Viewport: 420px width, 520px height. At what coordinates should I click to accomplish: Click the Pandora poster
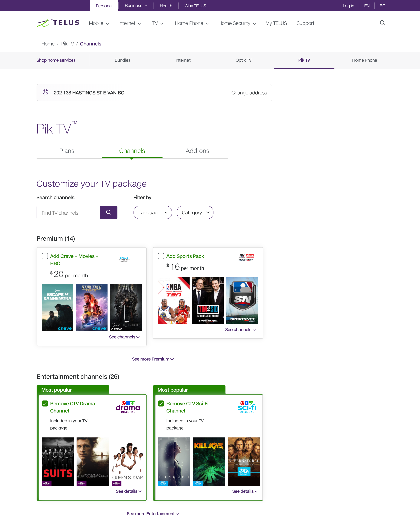point(174,461)
